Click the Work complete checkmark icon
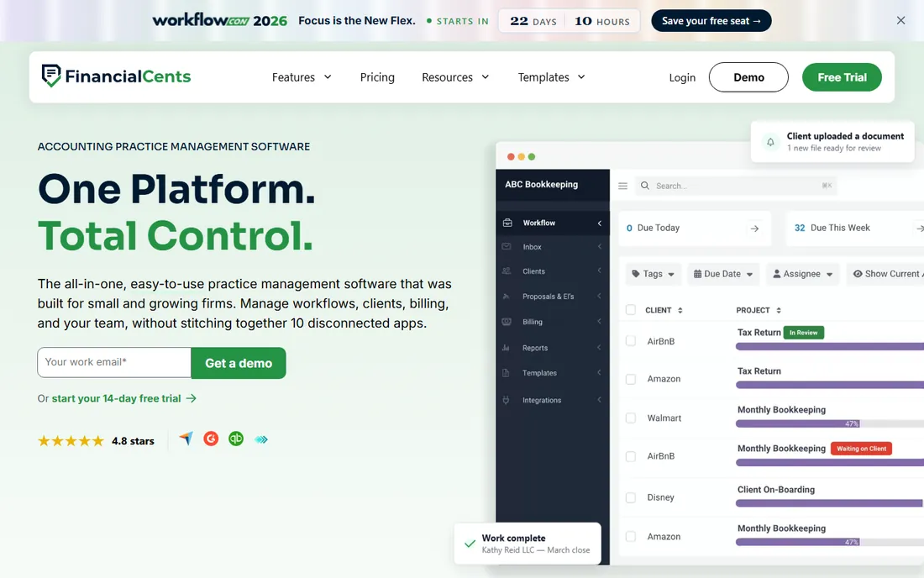 (x=470, y=544)
